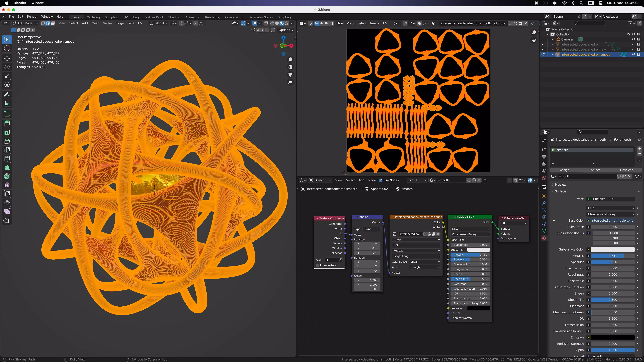
Task: Select the Loop Cut tool
Action: pos(7,150)
